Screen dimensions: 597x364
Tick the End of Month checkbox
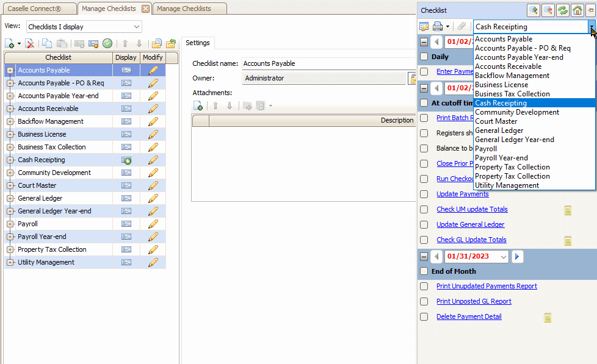[424, 271]
